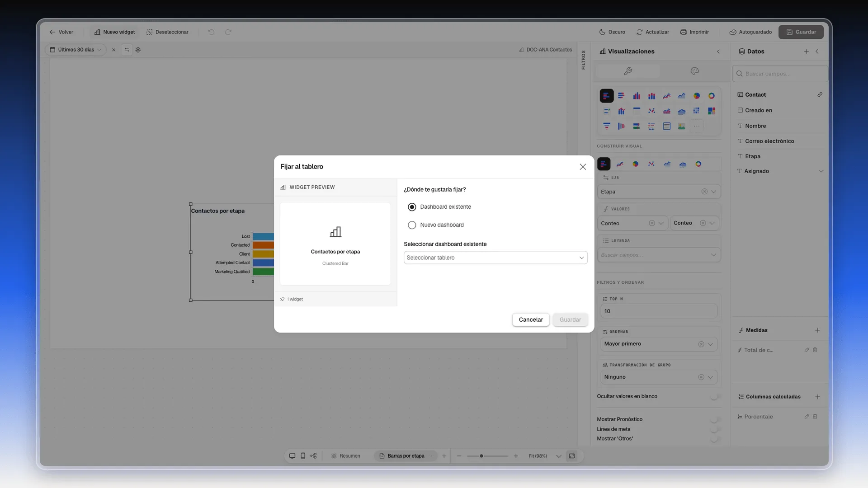This screenshot has height=488, width=868.
Task: Switch to Oscuro dark mode
Action: coord(612,32)
